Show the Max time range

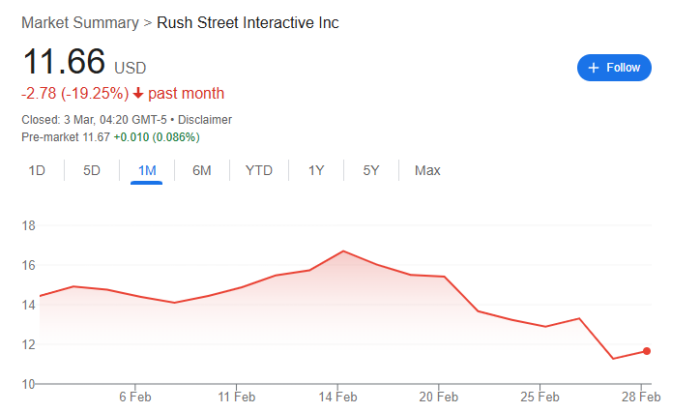pyautogui.click(x=427, y=170)
